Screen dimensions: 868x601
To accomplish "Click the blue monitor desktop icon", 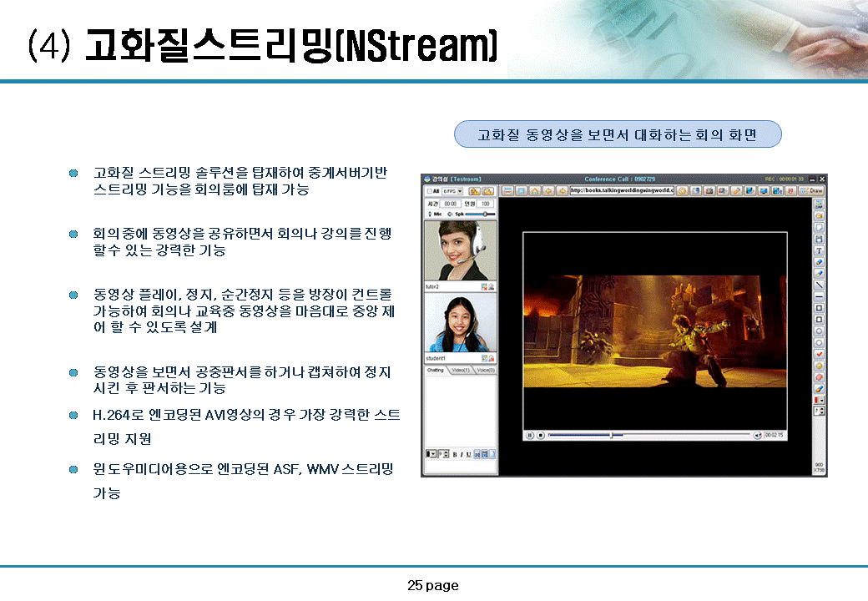I will coord(764,191).
